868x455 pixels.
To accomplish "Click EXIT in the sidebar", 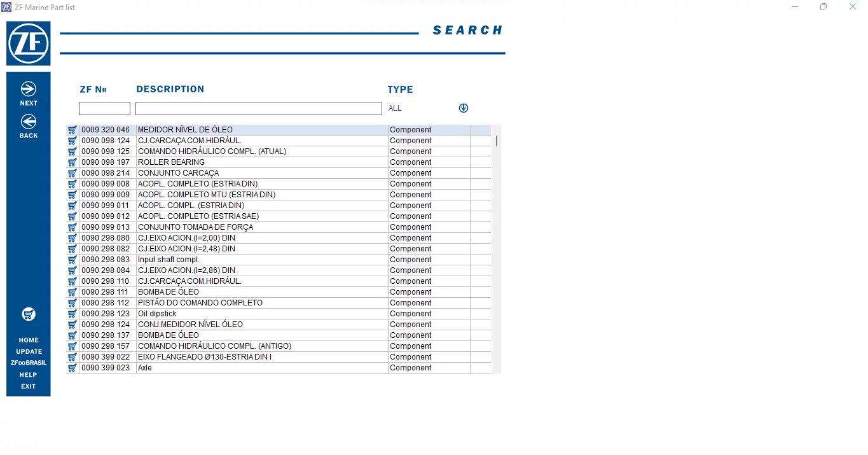I will pyautogui.click(x=29, y=386).
